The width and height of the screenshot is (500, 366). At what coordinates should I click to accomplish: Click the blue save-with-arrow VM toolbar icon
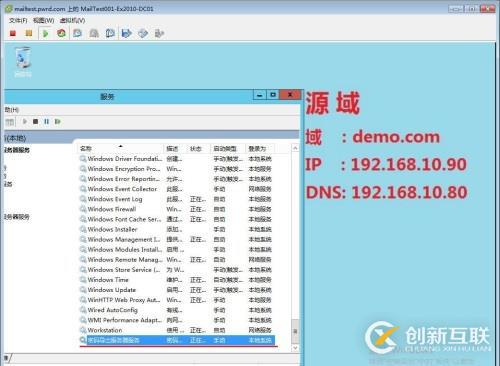pos(127,33)
